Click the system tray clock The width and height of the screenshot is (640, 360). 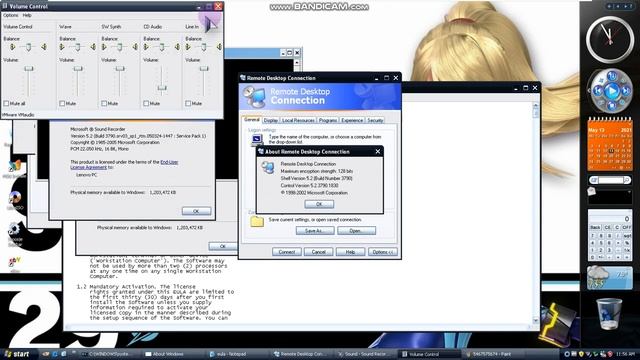(626, 354)
